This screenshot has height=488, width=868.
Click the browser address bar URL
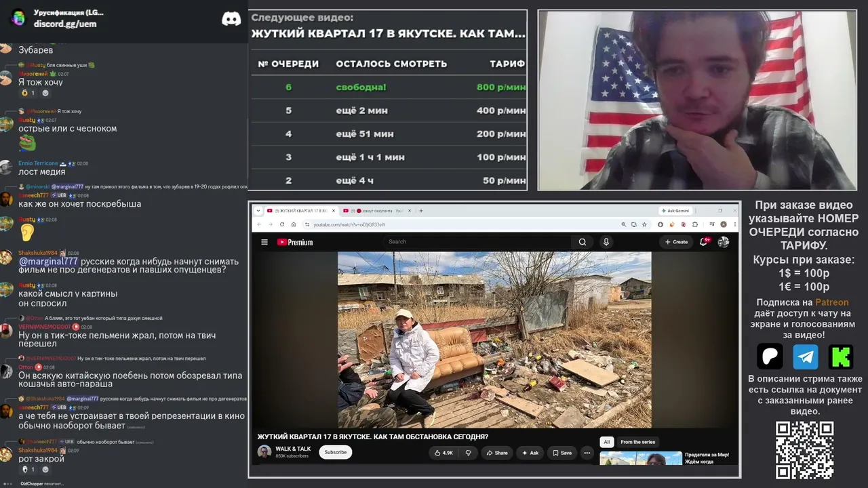point(349,224)
